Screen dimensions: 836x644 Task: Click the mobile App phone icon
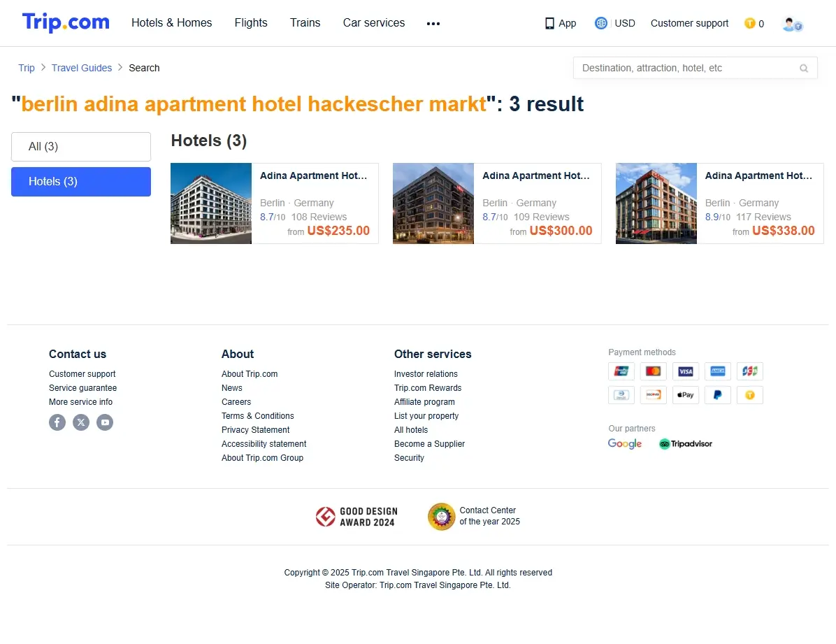tap(549, 24)
